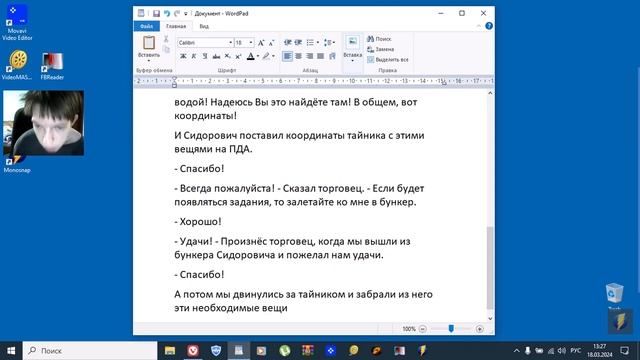Click Замена to replace text
Image resolution: width=640 pixels, height=360 pixels.
[380, 49]
